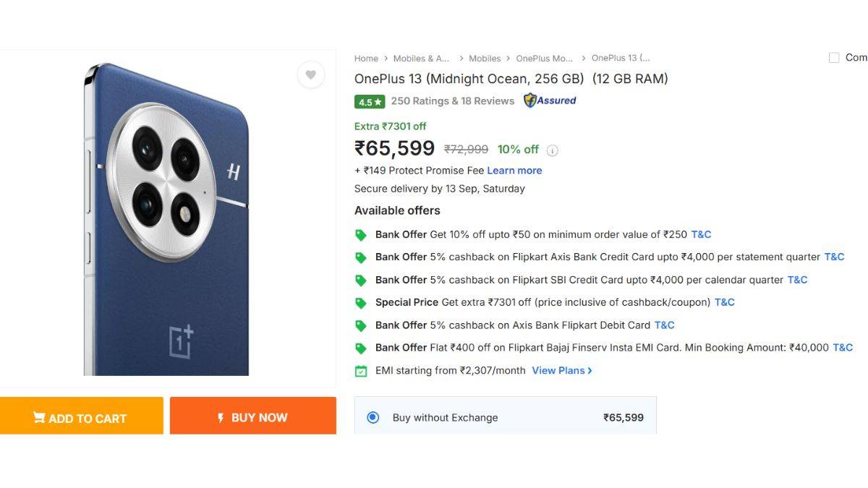Image resolution: width=868 pixels, height=488 pixels.
Task: Click the green tag beside first Bank Offer
Action: tap(360, 234)
